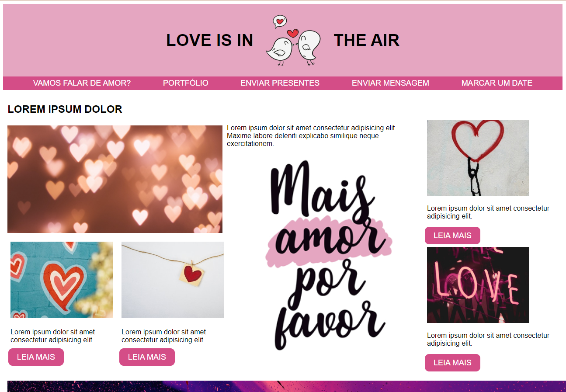Click the LOVE IS IN title text
This screenshot has width=566, height=392.
point(210,40)
